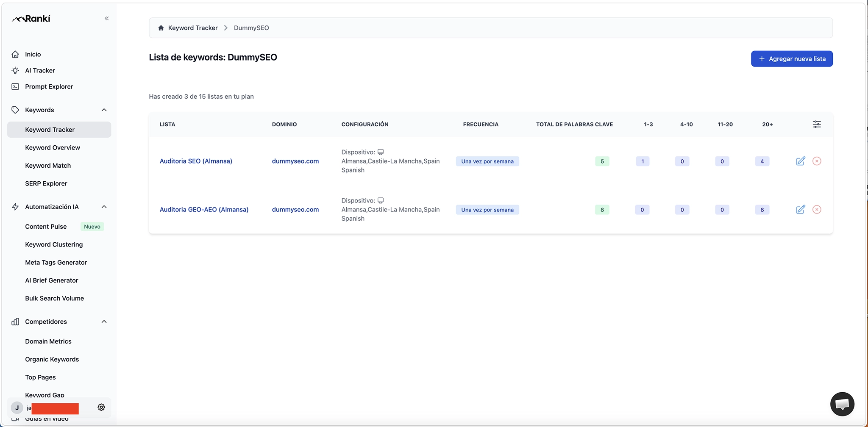The height and width of the screenshot is (427, 868).
Task: Open Keyword Clustering
Action: (x=54, y=244)
